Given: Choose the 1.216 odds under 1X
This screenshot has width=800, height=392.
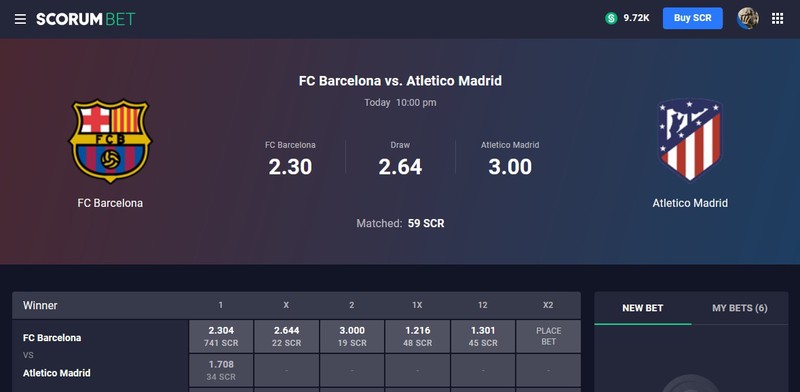Looking at the screenshot, I should tap(417, 336).
